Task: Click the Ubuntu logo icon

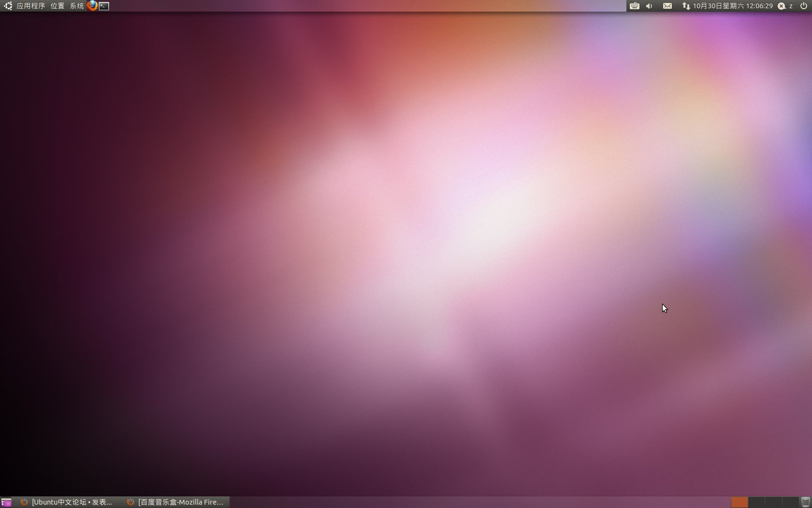Action: pyautogui.click(x=8, y=6)
